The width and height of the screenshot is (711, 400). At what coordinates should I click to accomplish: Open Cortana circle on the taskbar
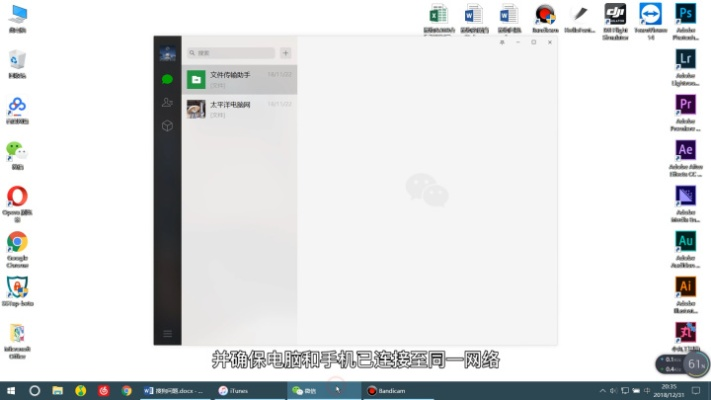coord(34,390)
